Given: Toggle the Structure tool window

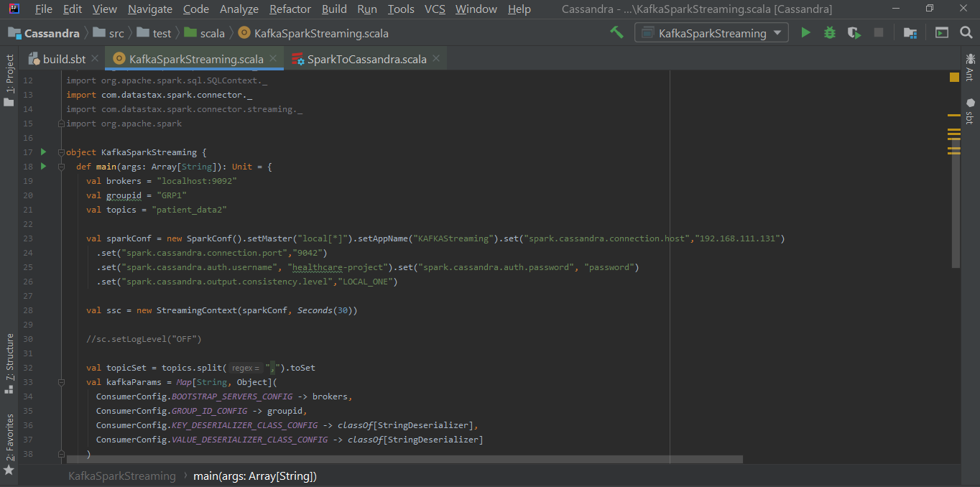Looking at the screenshot, I should pos(9,363).
